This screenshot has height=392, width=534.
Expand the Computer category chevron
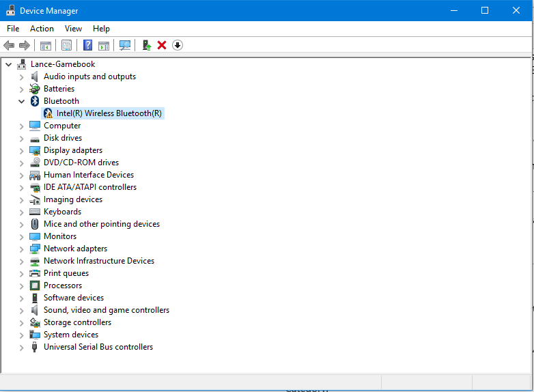(21, 126)
